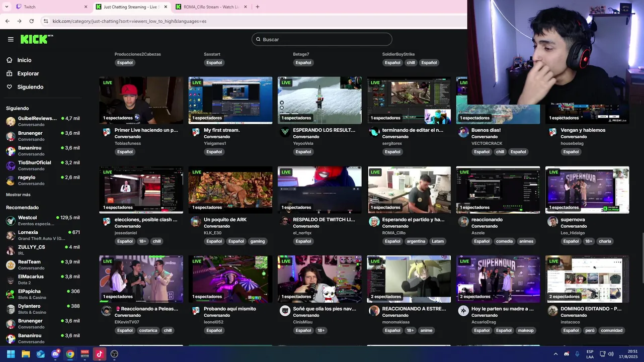This screenshot has height=362, width=644.
Task: Click the Buscar search field
Action: pyautogui.click(x=322, y=39)
